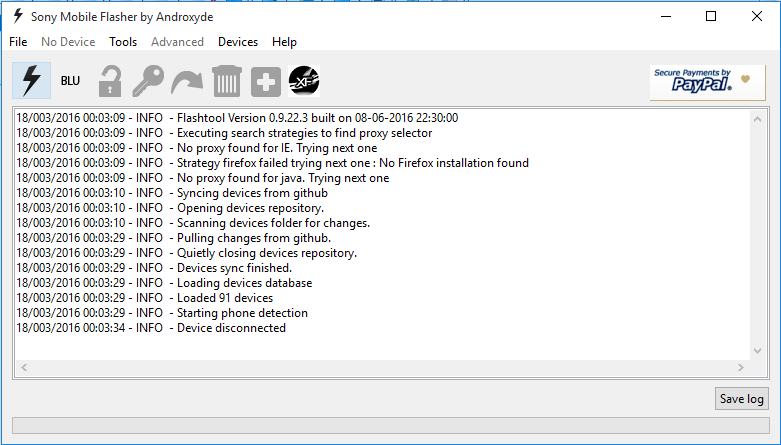Image resolution: width=781 pixels, height=445 pixels.
Task: Select the 'Starting phone detection' line
Action: (162, 312)
